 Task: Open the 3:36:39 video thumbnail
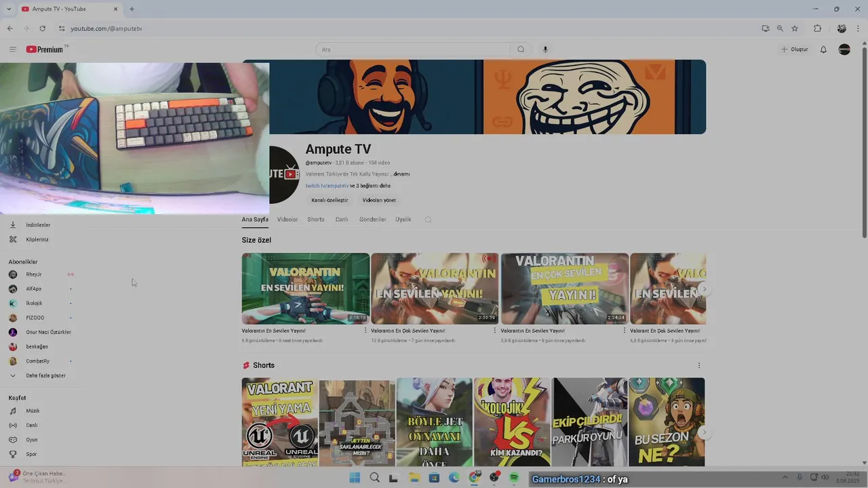pos(435,289)
